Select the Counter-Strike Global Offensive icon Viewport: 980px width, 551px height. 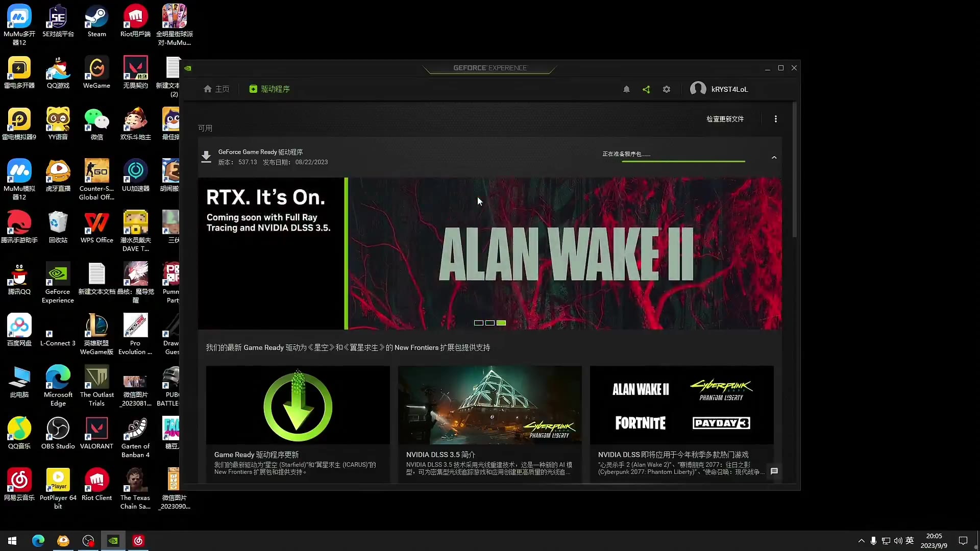point(96,180)
